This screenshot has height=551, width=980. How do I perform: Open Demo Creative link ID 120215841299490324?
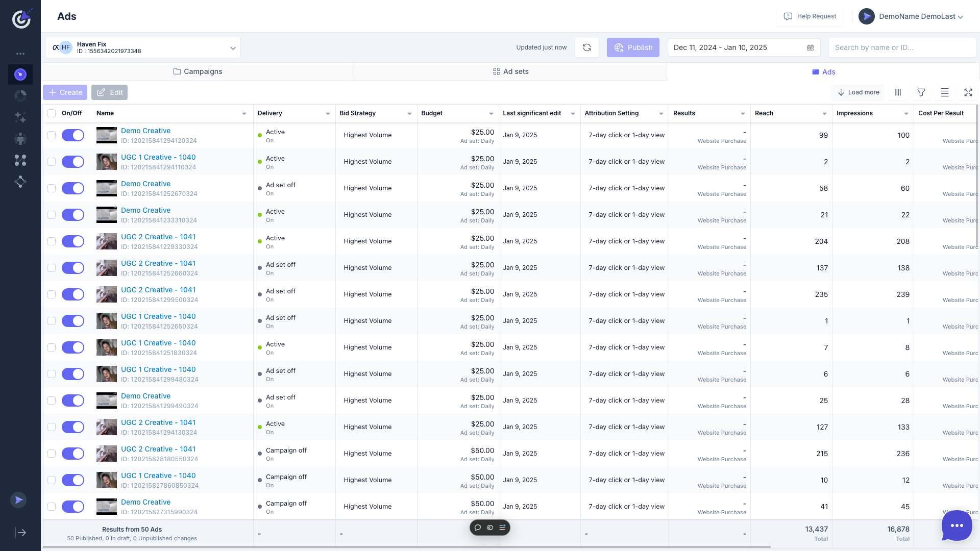pyautogui.click(x=145, y=396)
